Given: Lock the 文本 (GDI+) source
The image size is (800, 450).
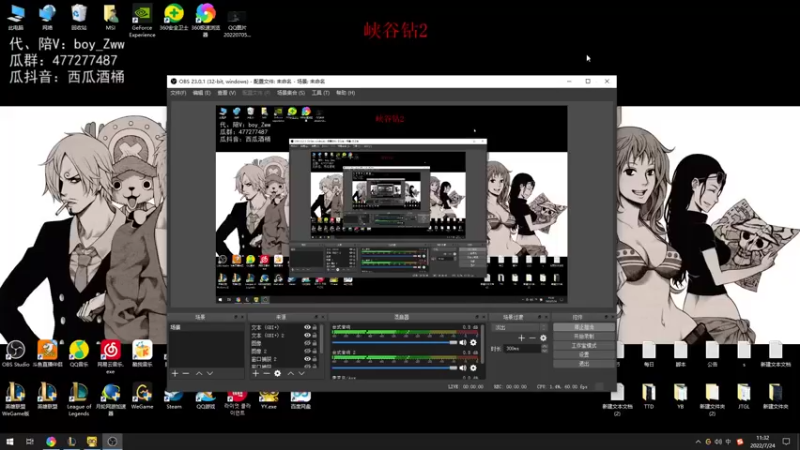Looking at the screenshot, I should [315, 328].
